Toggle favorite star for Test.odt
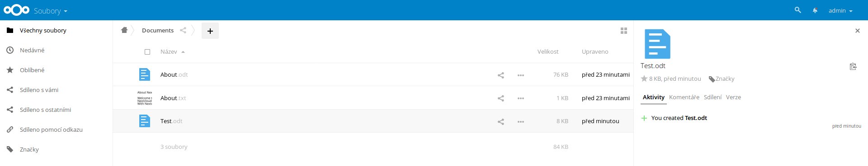Screen dimensions: 868x166 644,78
